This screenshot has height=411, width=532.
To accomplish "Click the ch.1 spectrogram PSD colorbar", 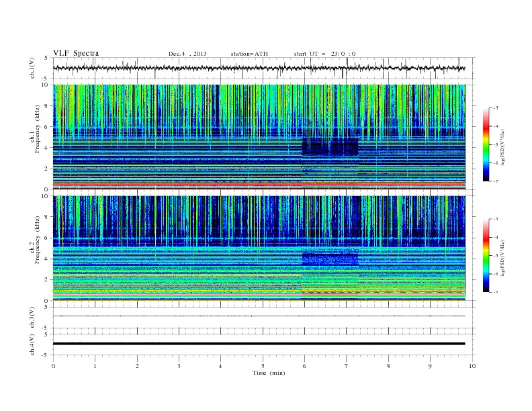I will [x=486, y=144].
